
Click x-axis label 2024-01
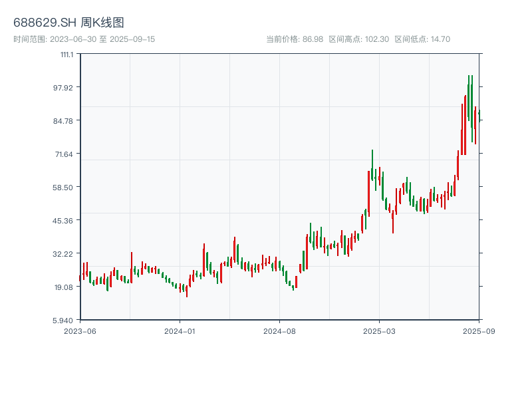coord(180,331)
